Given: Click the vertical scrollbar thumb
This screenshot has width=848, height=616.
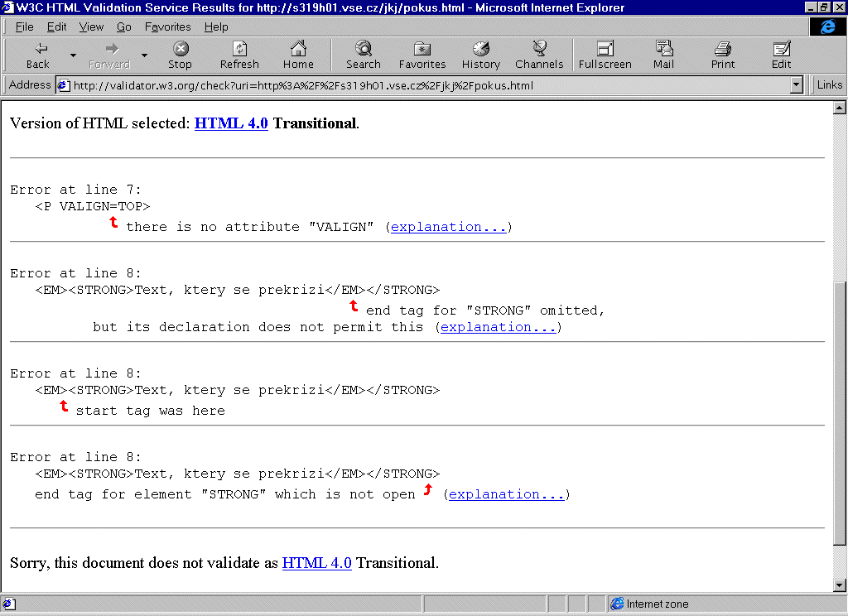Looking at the screenshot, I should tap(840, 414).
